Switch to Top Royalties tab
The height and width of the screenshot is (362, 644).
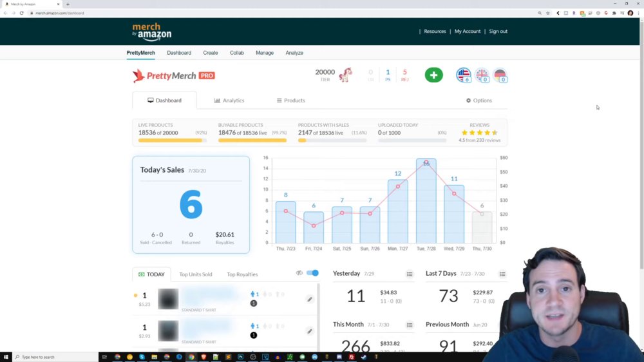click(242, 274)
